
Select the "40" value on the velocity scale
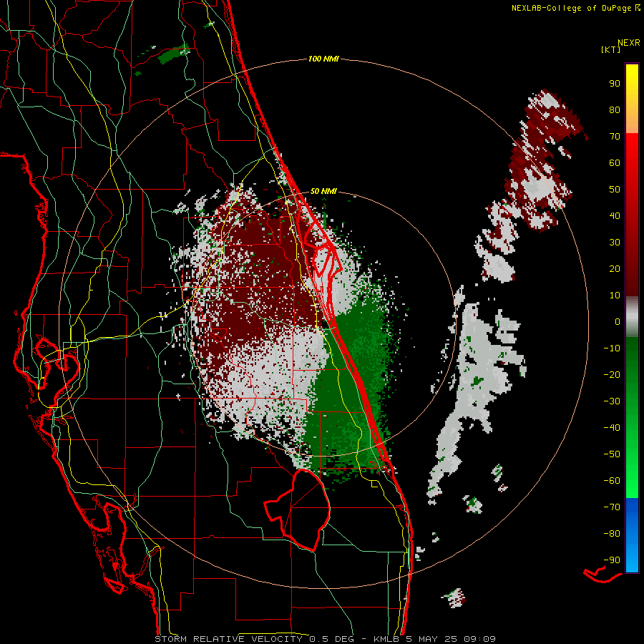(x=615, y=216)
